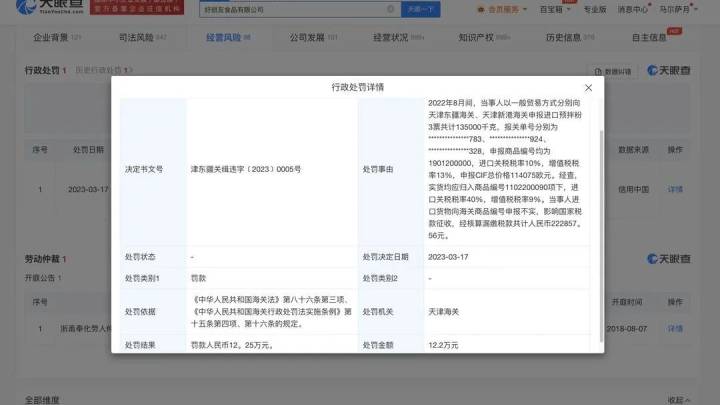The width and height of the screenshot is (720, 405).
Task: Open 消息中心 notifications
Action: click(x=634, y=9)
